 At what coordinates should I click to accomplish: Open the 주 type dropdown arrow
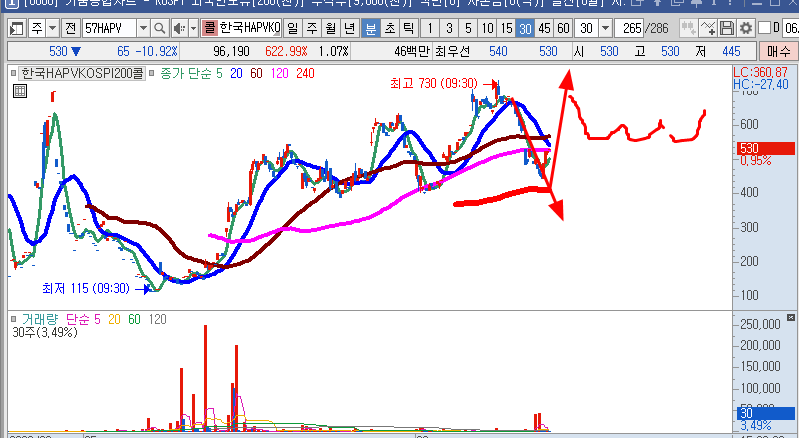pos(52,28)
